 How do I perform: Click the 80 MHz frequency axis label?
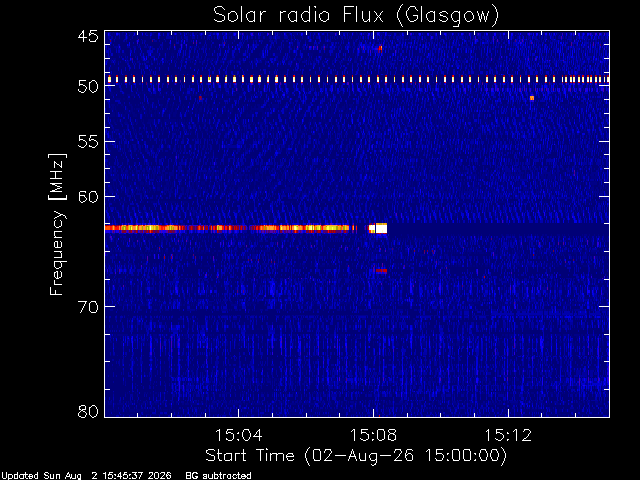tap(88, 411)
